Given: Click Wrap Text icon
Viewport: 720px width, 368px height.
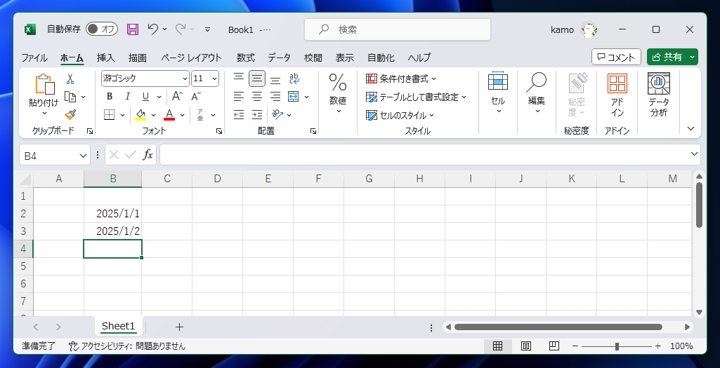Looking at the screenshot, I should [294, 79].
